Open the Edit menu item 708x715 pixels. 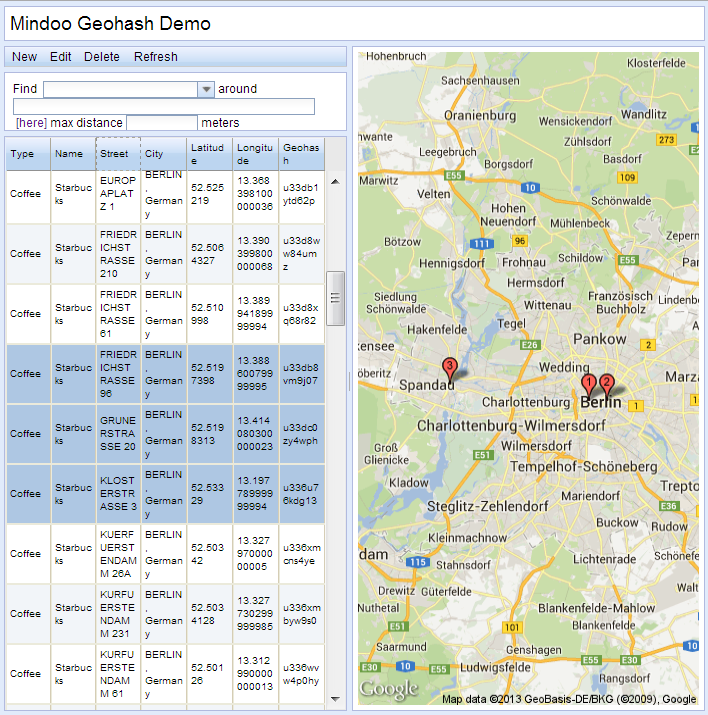click(x=61, y=57)
